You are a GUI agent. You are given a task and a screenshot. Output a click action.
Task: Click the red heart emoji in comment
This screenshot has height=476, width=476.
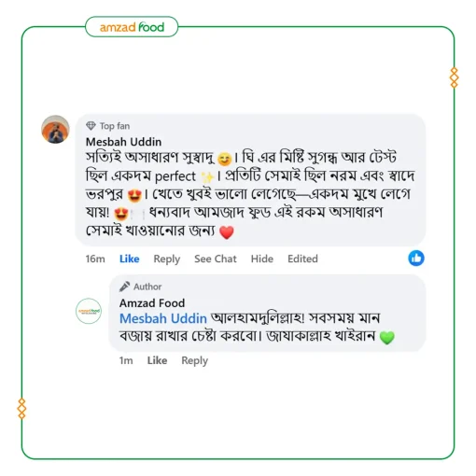pos(227,232)
